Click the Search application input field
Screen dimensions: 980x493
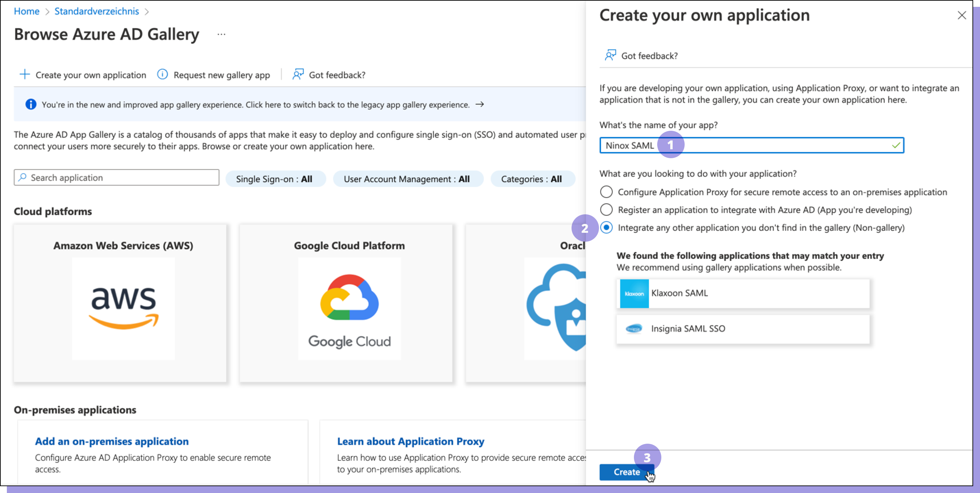(x=117, y=177)
